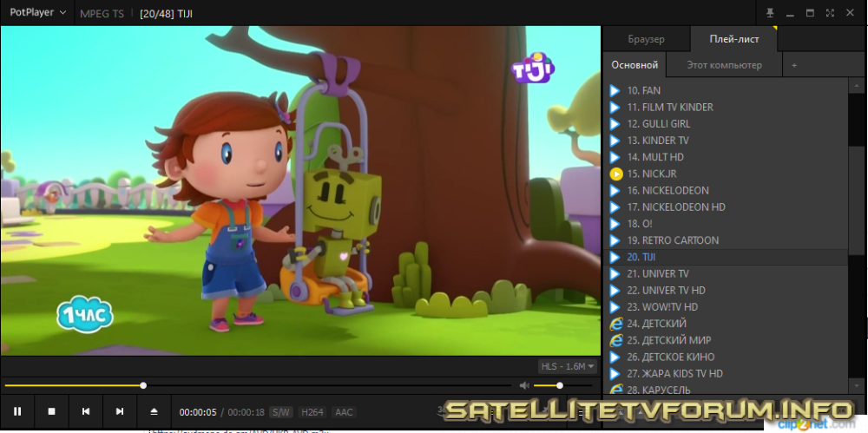868x433 pixels.
Task: Toggle fullscreen mode in title bar
Action: coord(830,13)
